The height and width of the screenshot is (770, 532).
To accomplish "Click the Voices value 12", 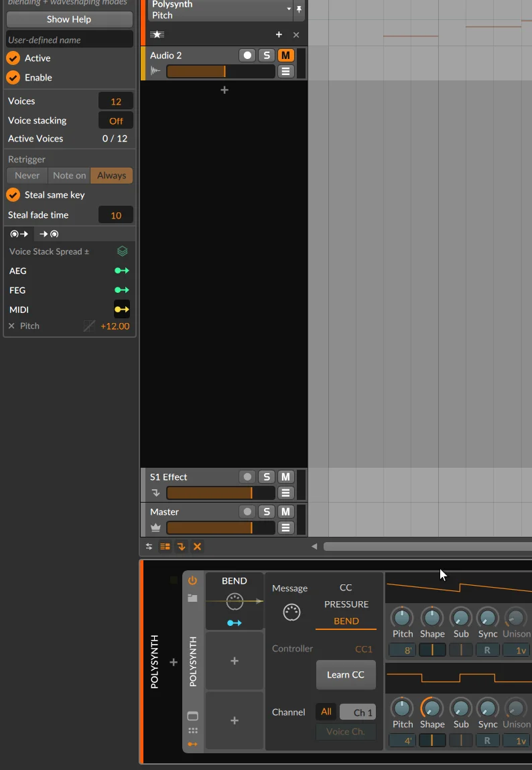I will tap(116, 101).
